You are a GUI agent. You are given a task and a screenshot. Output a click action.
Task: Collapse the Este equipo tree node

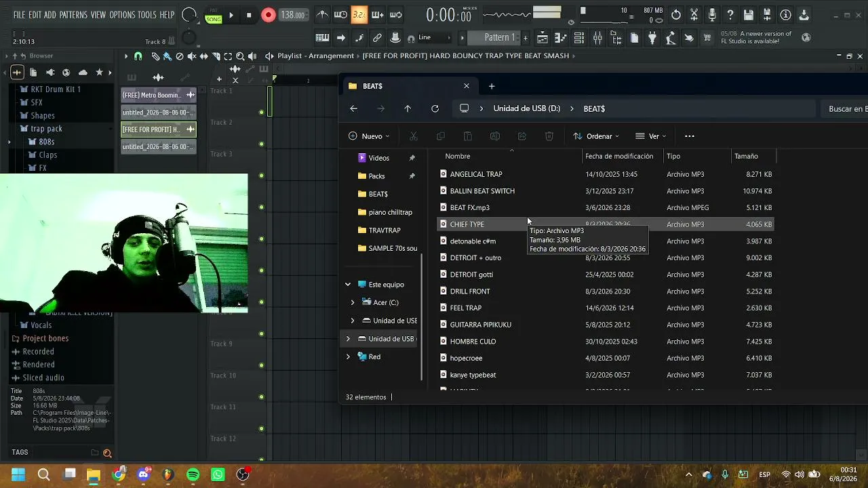(x=348, y=285)
